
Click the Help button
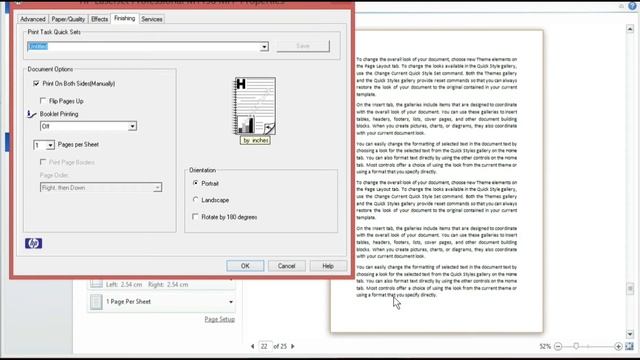(328, 266)
